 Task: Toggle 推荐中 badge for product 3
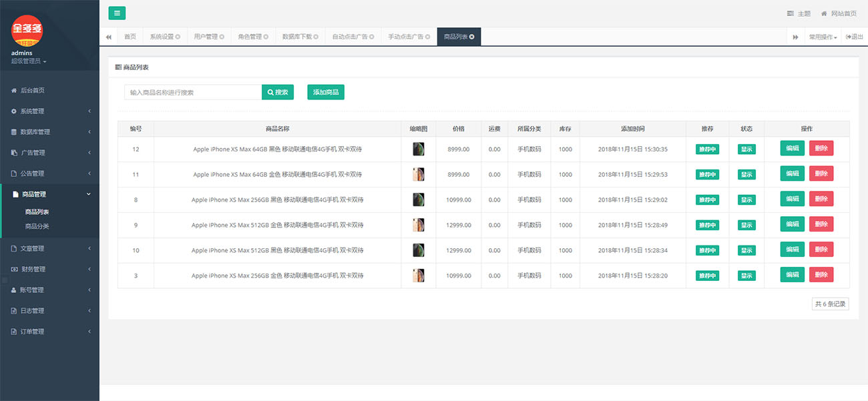tap(707, 276)
